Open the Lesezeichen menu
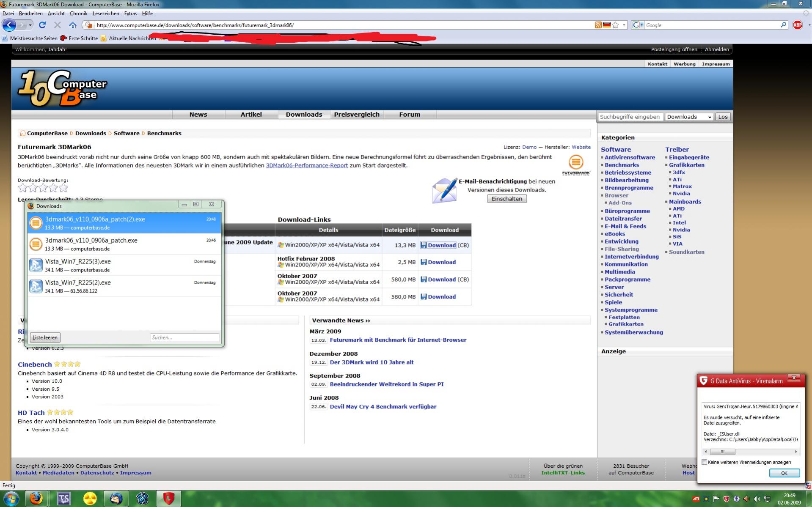Screen dimensions: 812x507 [106, 14]
